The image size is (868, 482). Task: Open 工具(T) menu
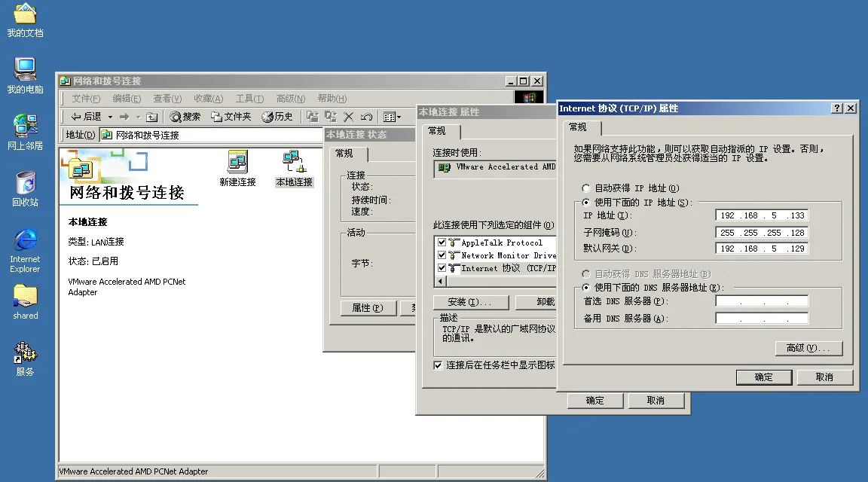[x=249, y=99]
